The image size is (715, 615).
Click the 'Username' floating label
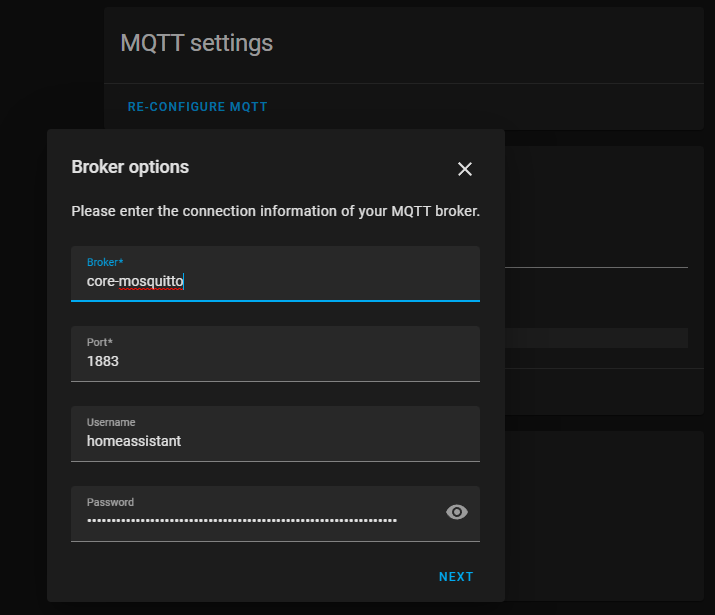click(111, 422)
